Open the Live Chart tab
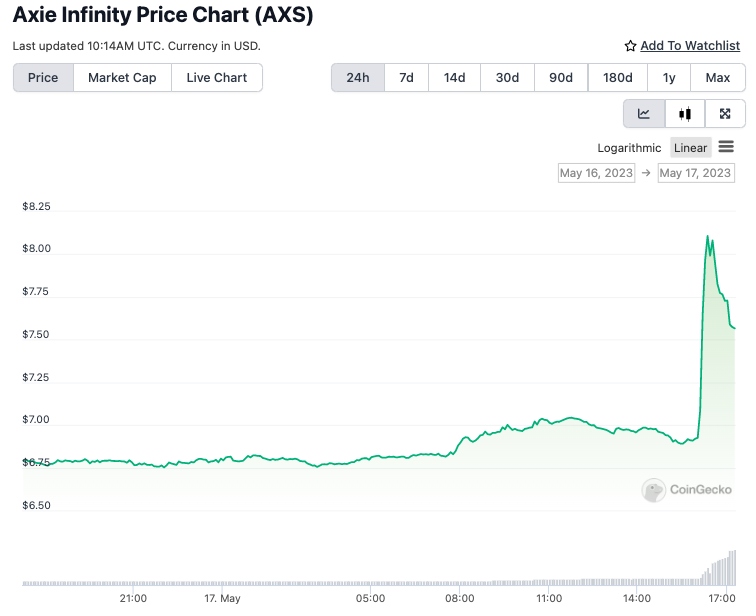756x616 pixels. (x=217, y=78)
